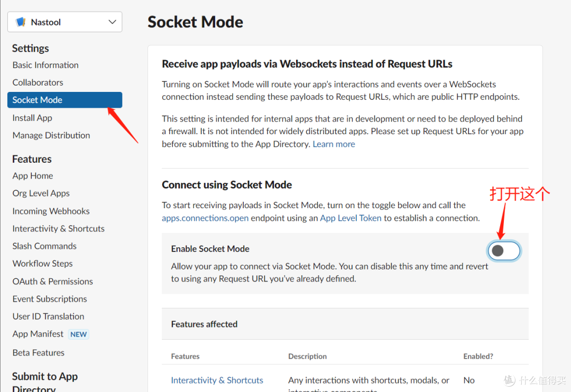
Task: Click the NEW badge beside App Manifest
Action: pyautogui.click(x=79, y=334)
